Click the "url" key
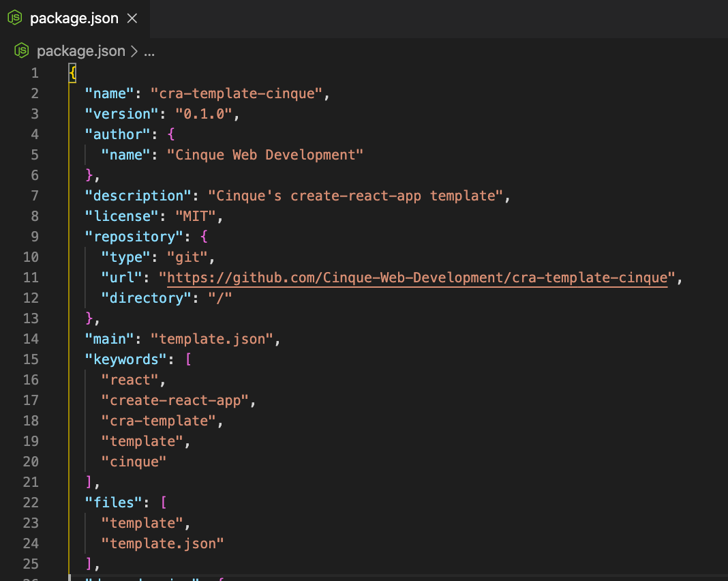This screenshot has height=581, width=728. [121, 278]
